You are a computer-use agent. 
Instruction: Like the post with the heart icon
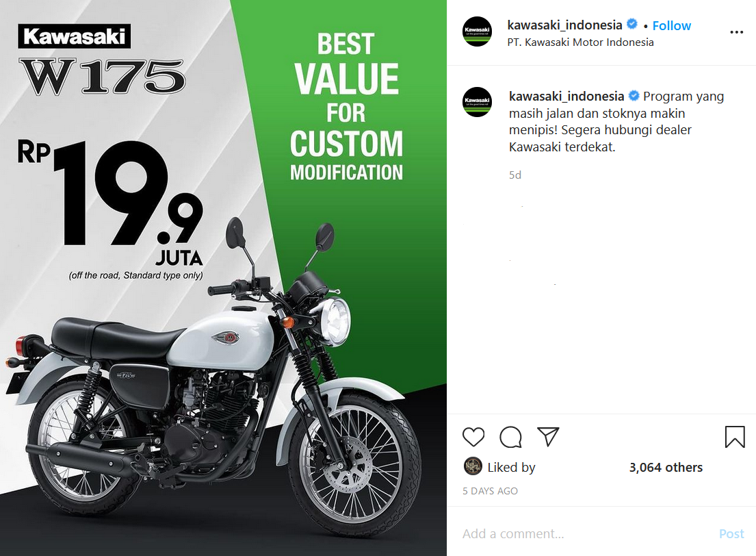point(473,437)
